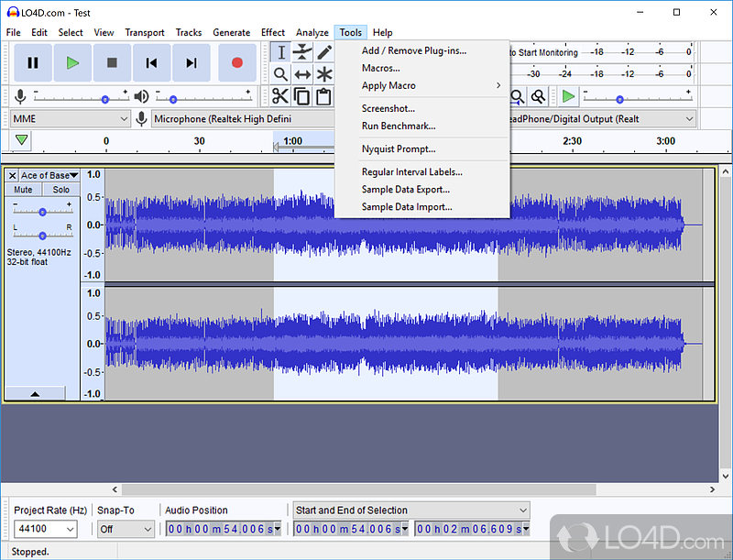This screenshot has width=733, height=560.
Task: Open the Start and End of Selection dropdown
Action: (411, 510)
